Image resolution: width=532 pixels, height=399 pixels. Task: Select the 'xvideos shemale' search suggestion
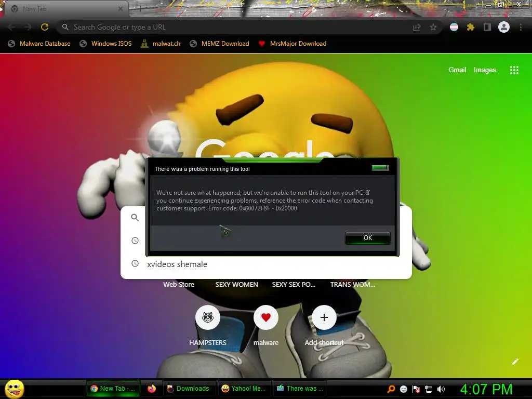coord(266,264)
